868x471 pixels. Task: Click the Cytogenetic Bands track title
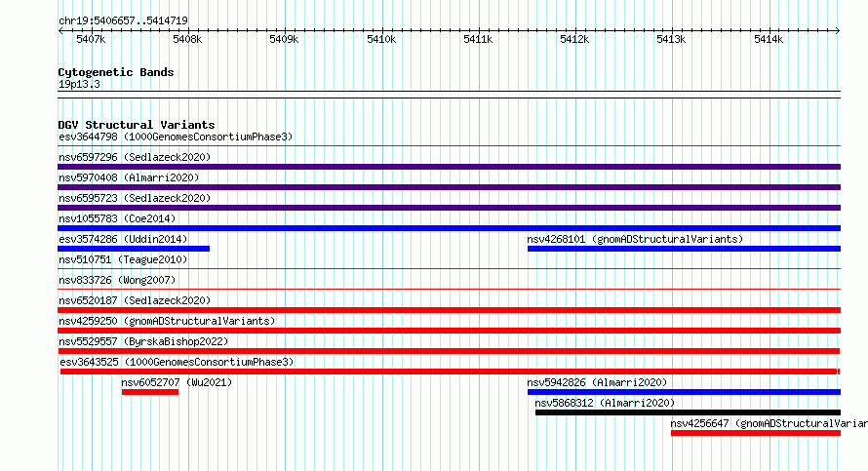(116, 72)
